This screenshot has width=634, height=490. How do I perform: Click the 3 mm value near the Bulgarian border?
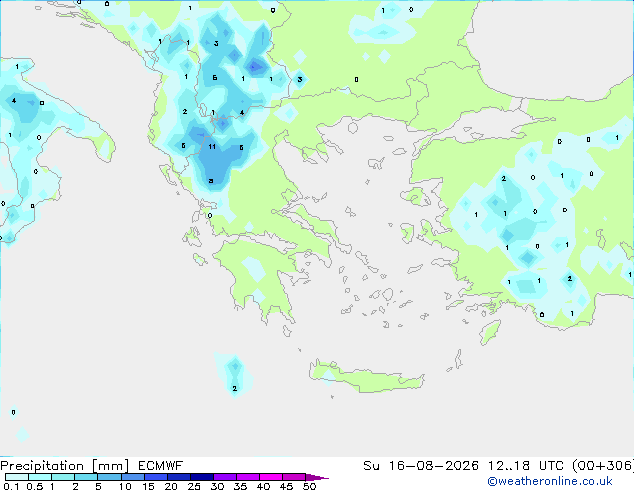pos(300,79)
